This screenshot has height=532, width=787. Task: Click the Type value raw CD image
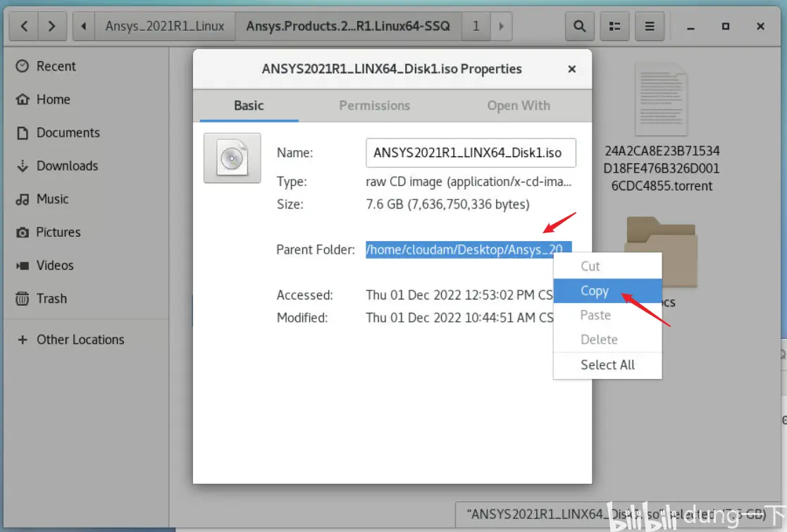coord(469,181)
